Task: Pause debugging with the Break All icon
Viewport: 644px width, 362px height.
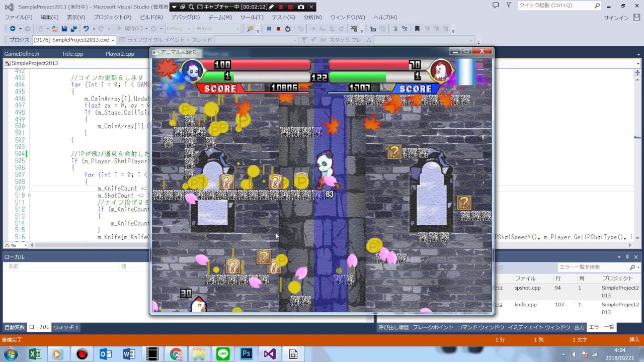Action: (269, 29)
